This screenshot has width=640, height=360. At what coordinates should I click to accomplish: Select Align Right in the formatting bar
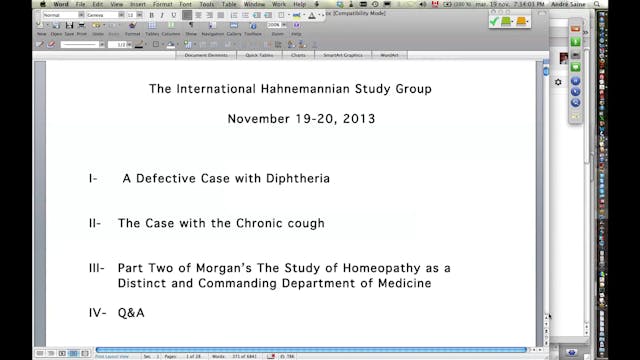pyautogui.click(x=209, y=16)
